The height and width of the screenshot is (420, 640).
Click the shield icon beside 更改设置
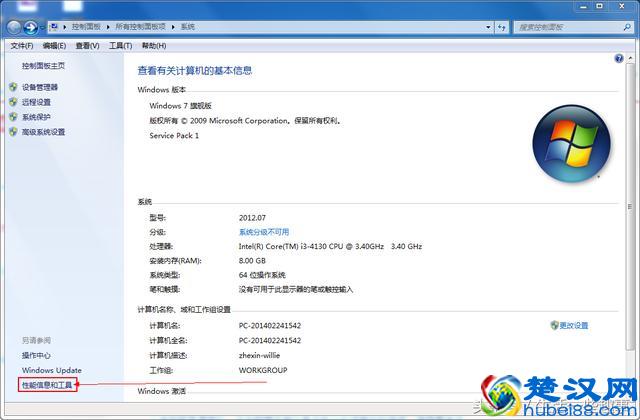pyautogui.click(x=554, y=325)
